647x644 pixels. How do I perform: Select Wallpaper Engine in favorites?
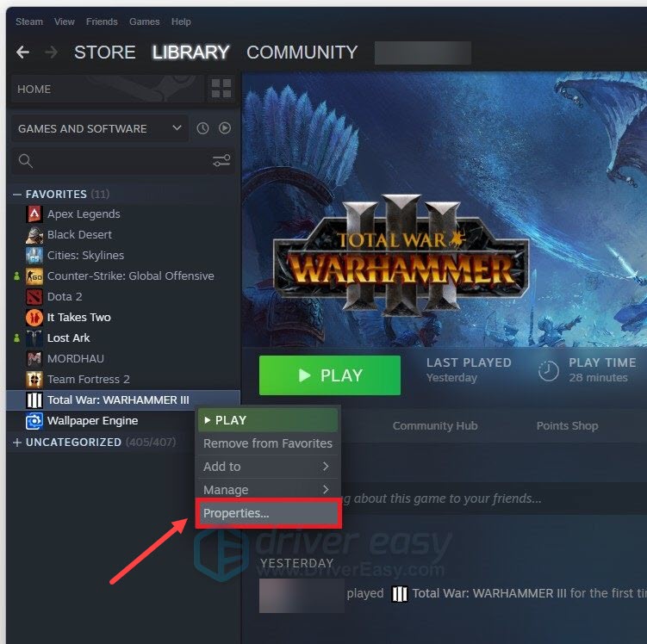(92, 420)
